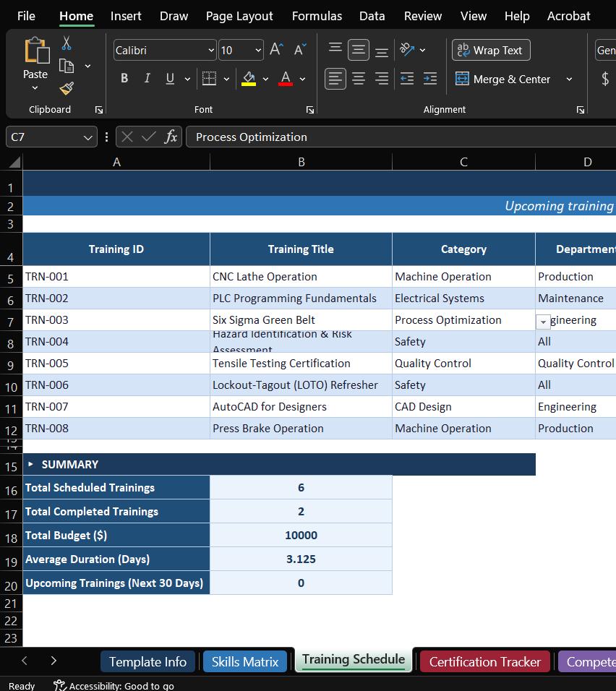The height and width of the screenshot is (691, 616).
Task: Select column C header
Action: [x=463, y=162]
